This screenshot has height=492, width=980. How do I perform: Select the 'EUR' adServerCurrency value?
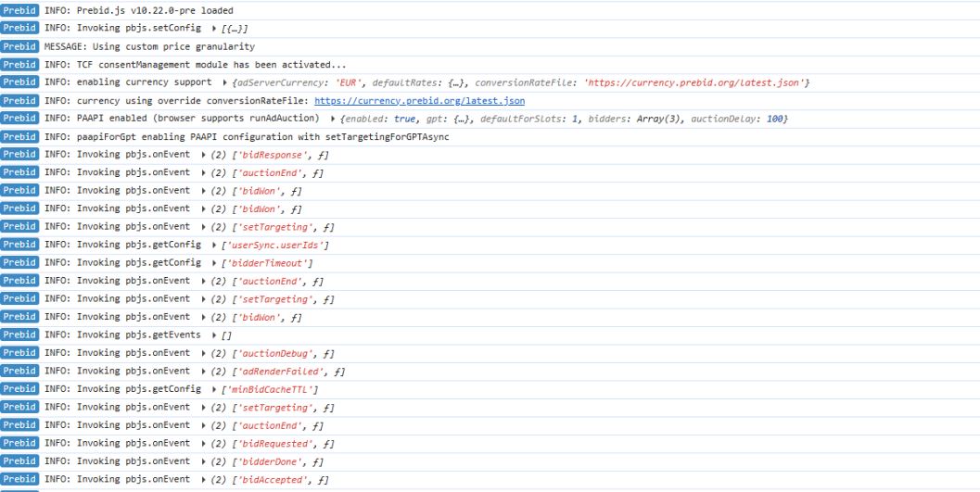[x=347, y=82]
